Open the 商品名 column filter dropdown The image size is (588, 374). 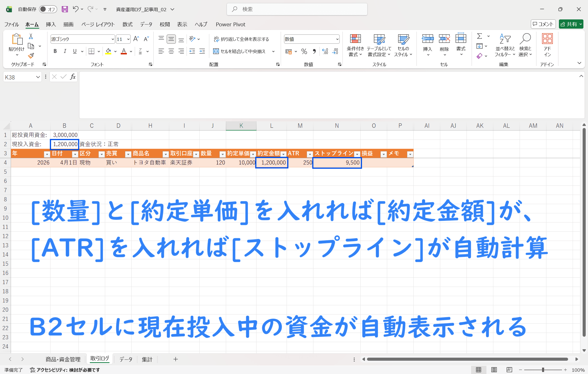pos(166,154)
